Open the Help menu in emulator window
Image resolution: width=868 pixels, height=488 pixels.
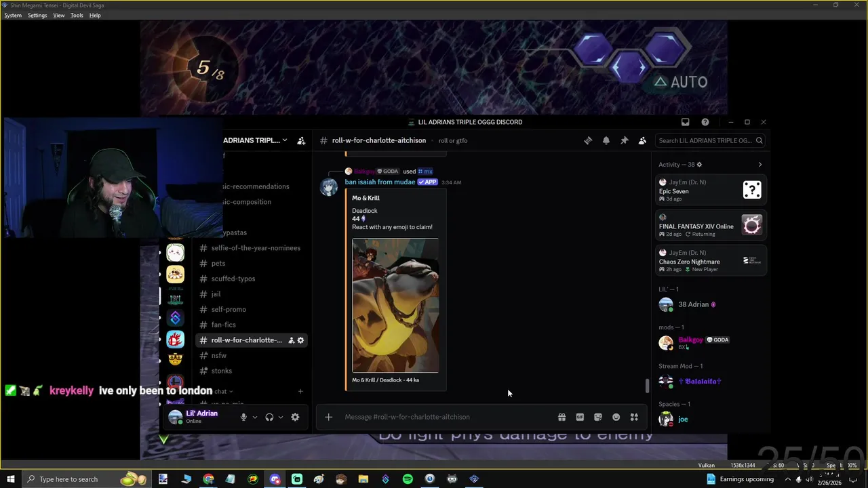(95, 15)
